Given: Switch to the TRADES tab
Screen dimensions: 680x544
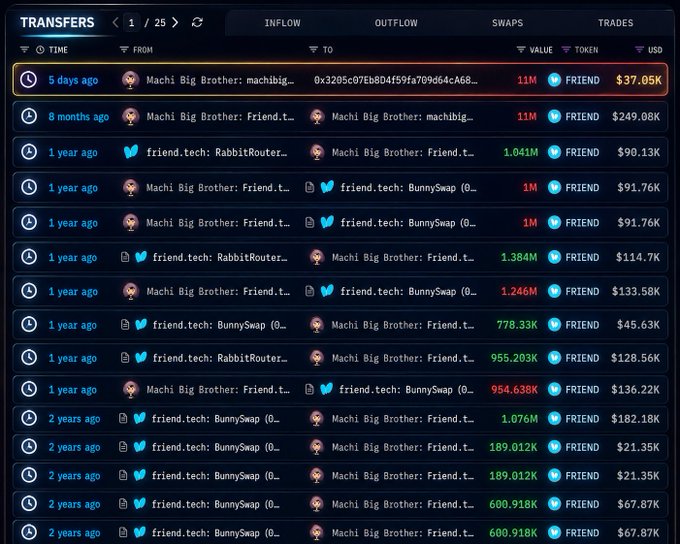Looking at the screenshot, I should coord(615,23).
